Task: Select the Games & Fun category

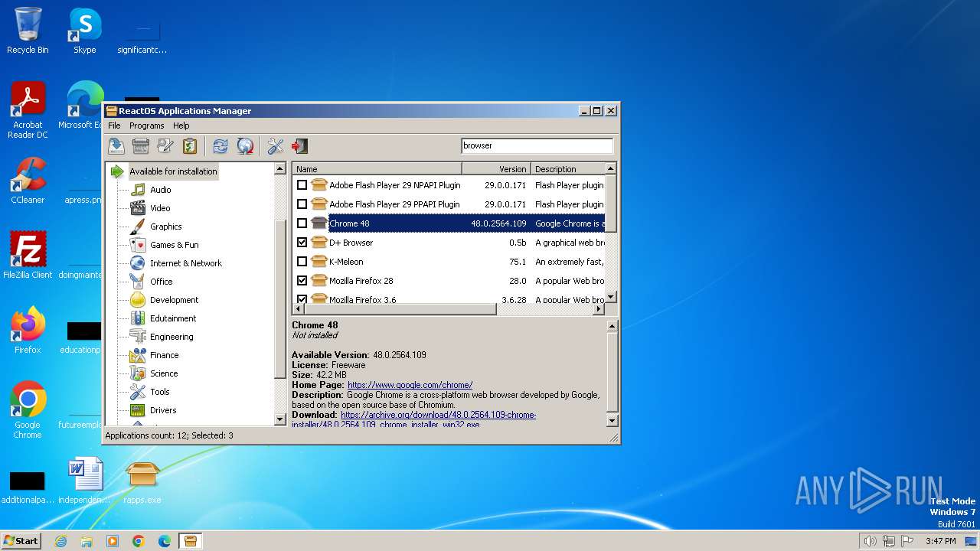Action: click(174, 245)
